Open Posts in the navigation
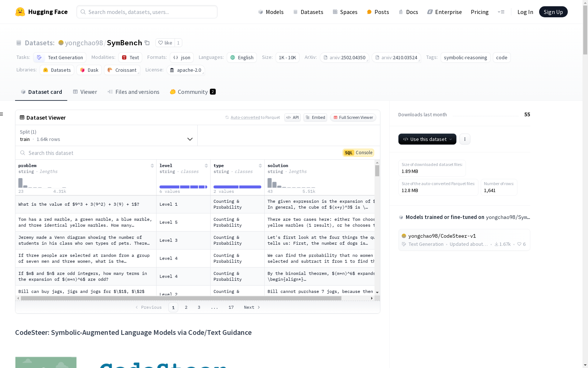 [378, 12]
